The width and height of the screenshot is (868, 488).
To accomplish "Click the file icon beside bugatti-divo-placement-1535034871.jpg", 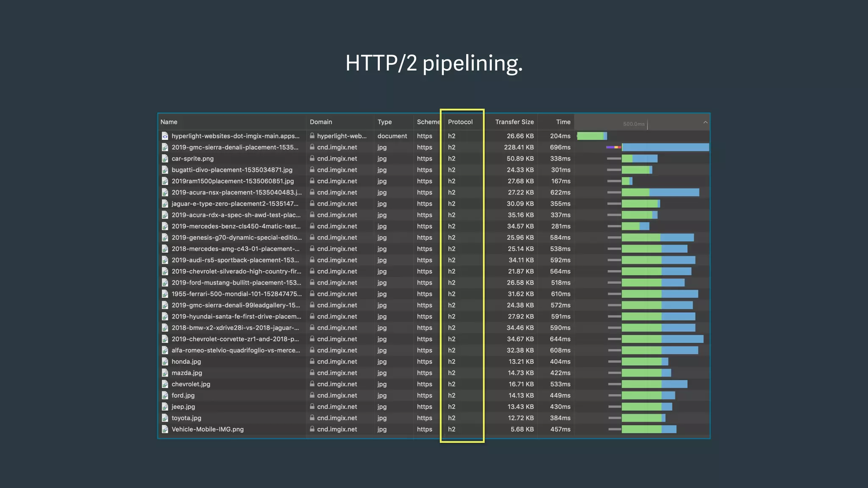I will (x=165, y=170).
